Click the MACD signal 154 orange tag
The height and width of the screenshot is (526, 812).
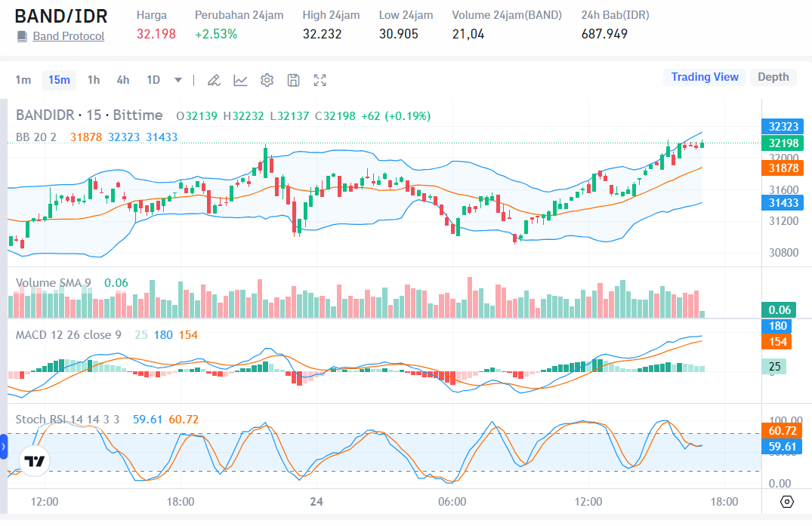click(x=776, y=342)
